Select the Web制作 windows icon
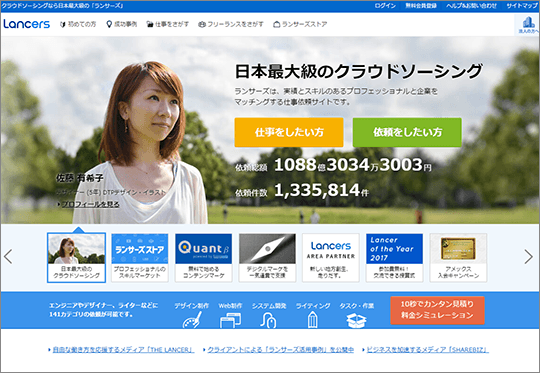Image resolution: width=540 pixels, height=373 pixels. 230,320
